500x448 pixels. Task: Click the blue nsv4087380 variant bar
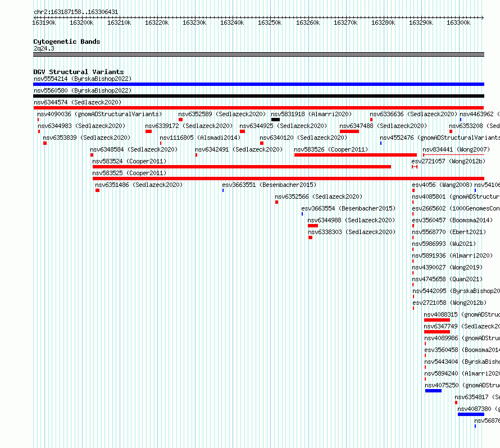(x=471, y=414)
